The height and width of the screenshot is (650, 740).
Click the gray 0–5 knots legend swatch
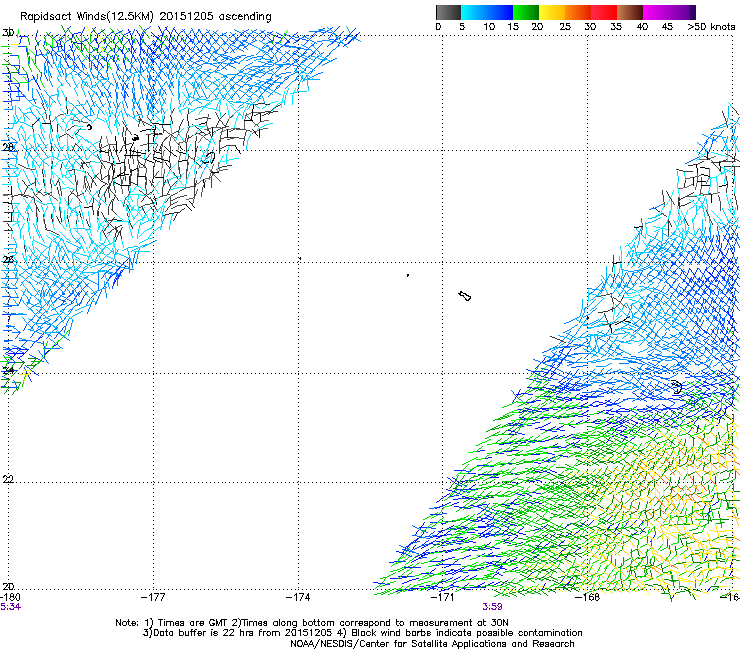pyautogui.click(x=448, y=12)
